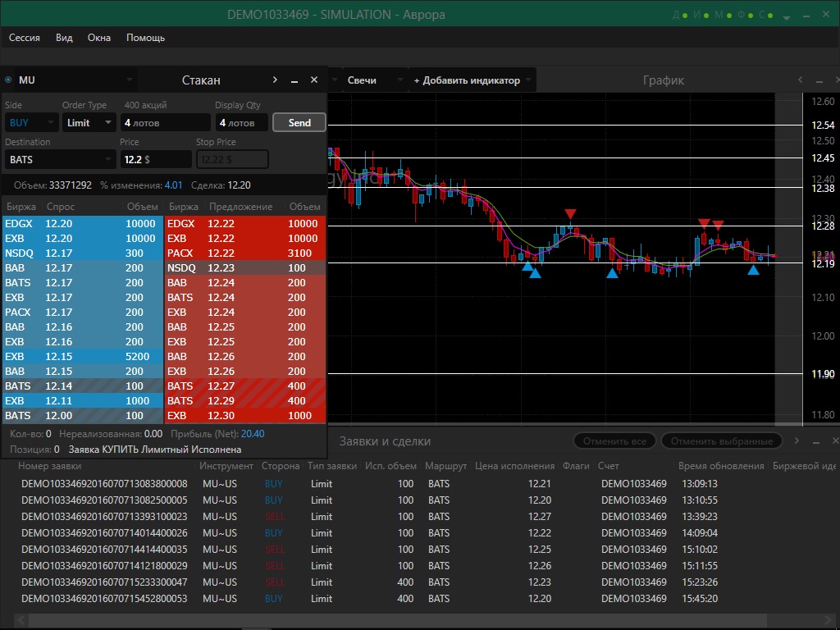840x630 pixels.
Task: Open the Limit order type dropdown
Action: (89, 123)
